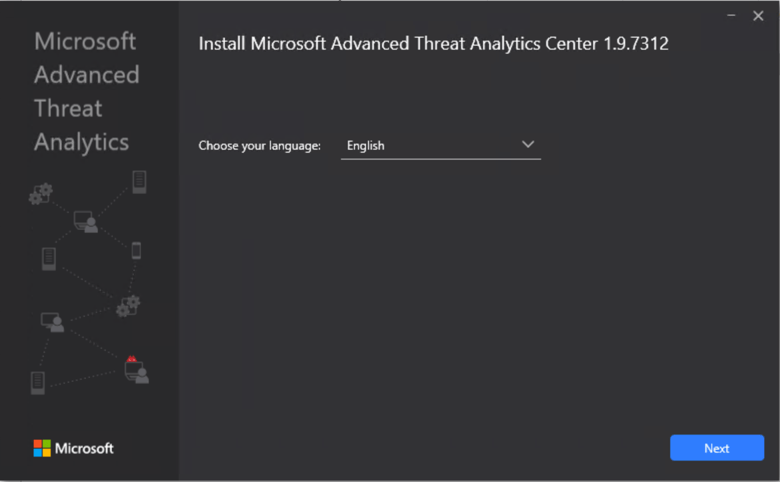Click the 'Choose your language:' label
This screenshot has height=484, width=782.
pyautogui.click(x=260, y=146)
